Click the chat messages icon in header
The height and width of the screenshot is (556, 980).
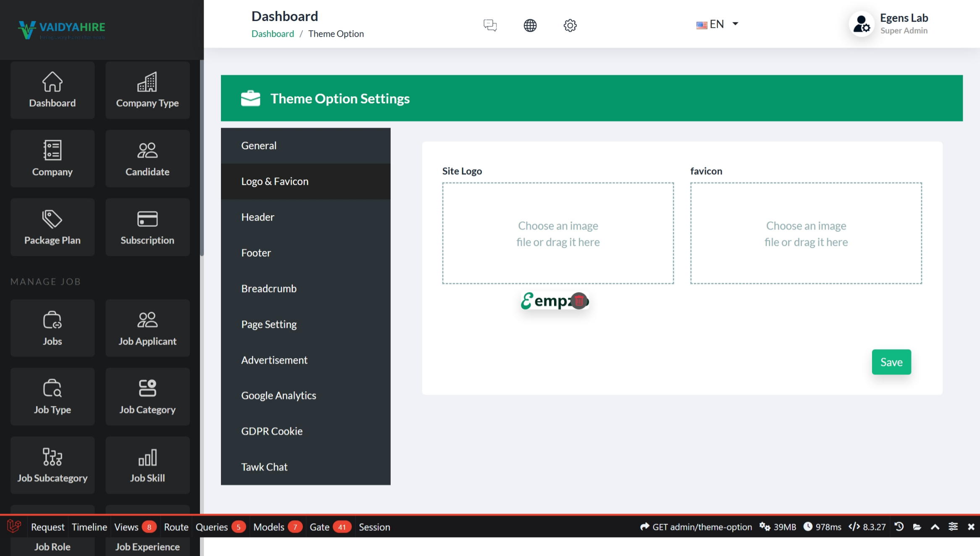(490, 25)
